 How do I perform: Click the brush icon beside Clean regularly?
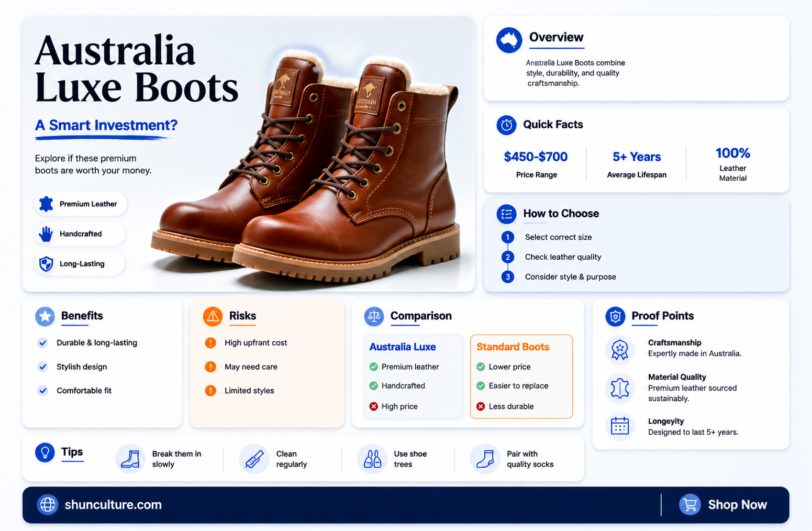(x=254, y=459)
